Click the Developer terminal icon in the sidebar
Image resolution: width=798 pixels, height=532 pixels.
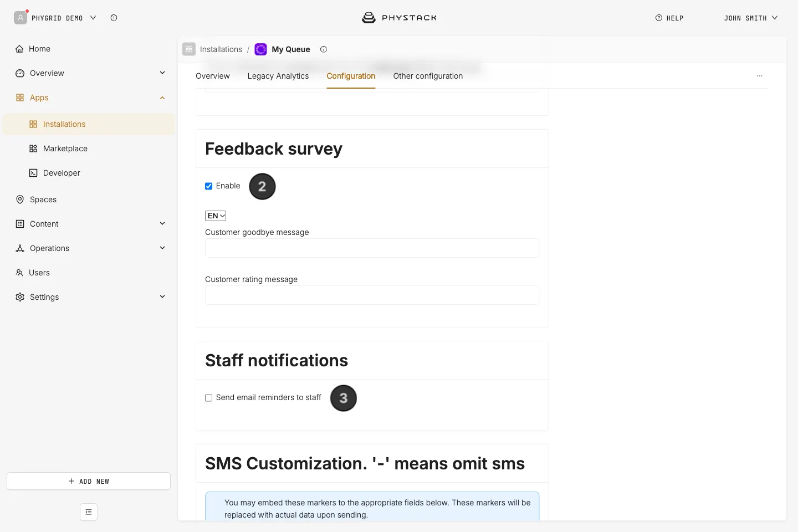33,173
